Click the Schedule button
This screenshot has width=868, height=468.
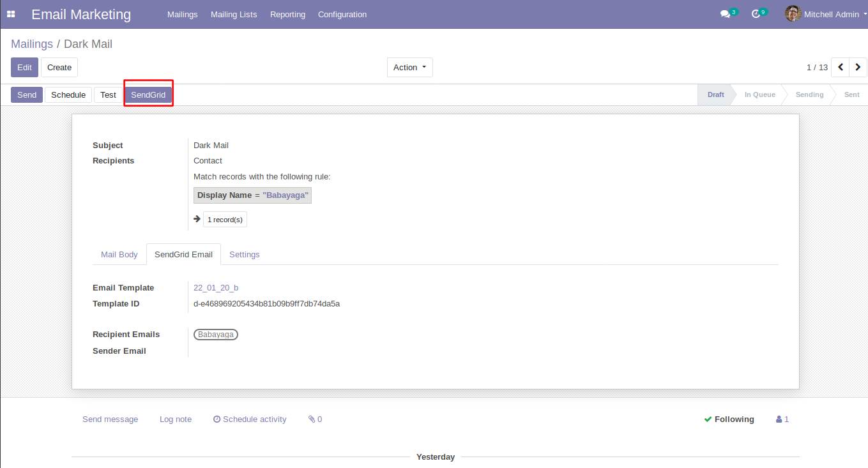(68, 95)
